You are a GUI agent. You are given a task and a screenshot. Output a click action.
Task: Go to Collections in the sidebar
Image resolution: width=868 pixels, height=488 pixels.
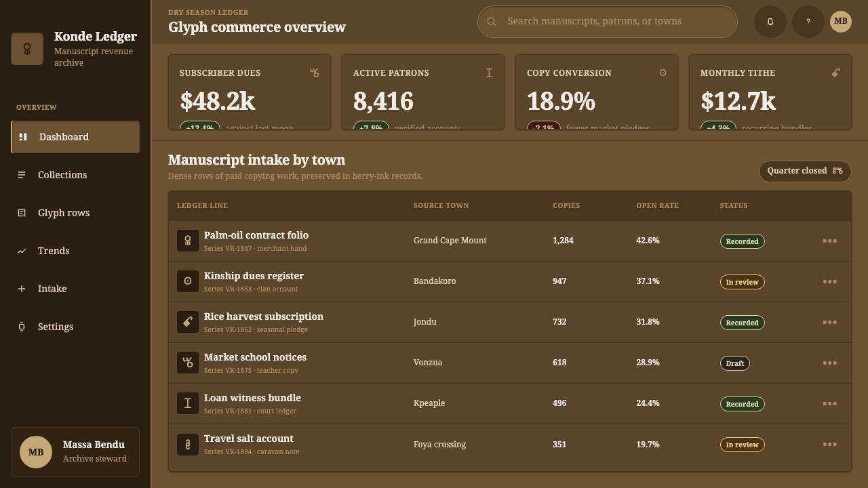(75, 175)
